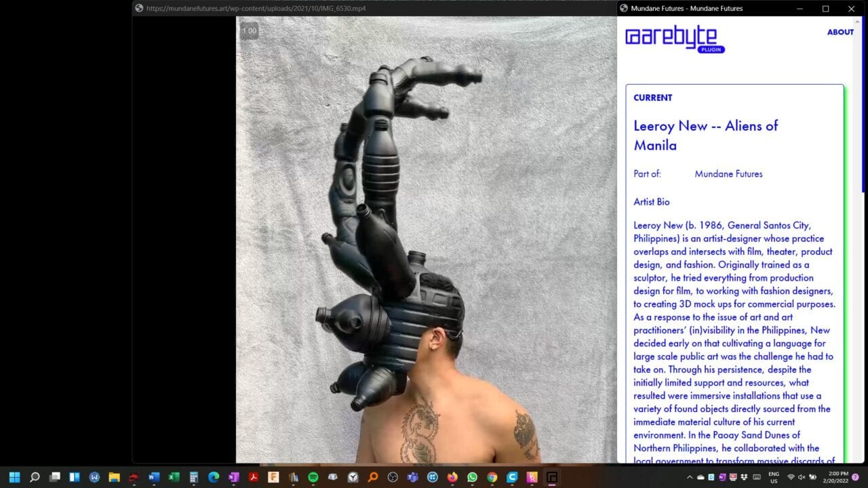
Task: Open Task View on the taskbar
Action: pos(55,477)
